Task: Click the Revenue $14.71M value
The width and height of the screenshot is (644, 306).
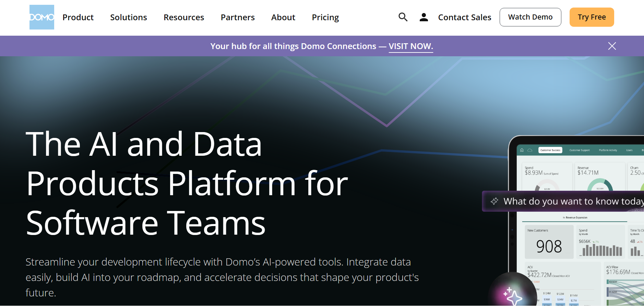Action: point(588,173)
